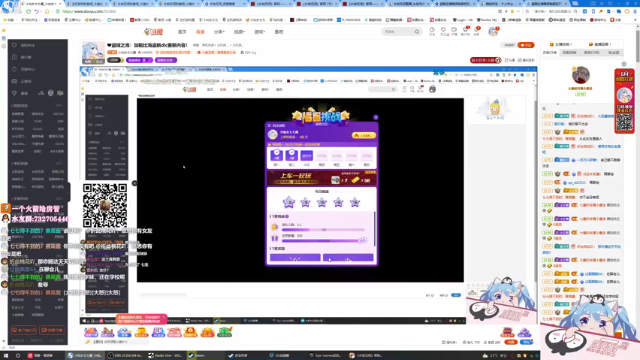Image resolution: width=640 pixels, height=360 pixels.
Task: Switch to the 直播 navigation tab
Action: pyautogui.click(x=200, y=32)
